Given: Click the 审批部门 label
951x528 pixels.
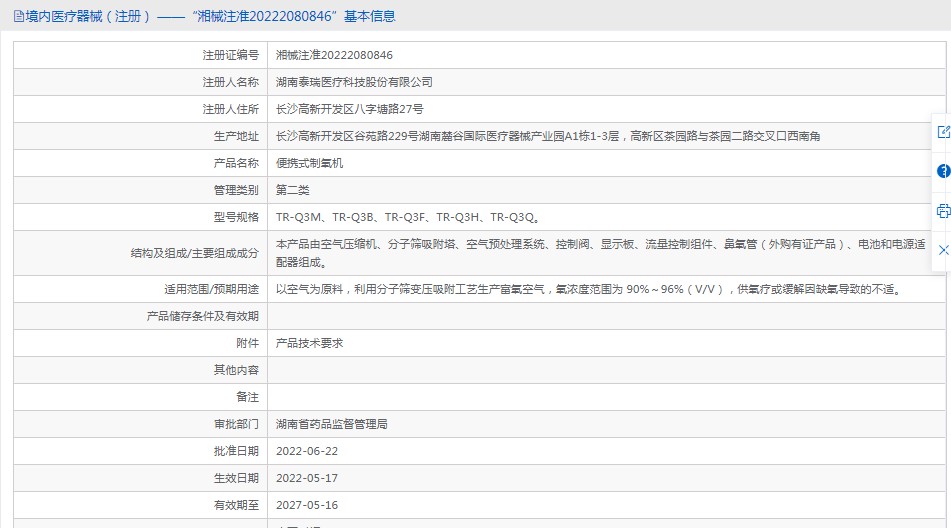Looking at the screenshot, I should point(236,424).
